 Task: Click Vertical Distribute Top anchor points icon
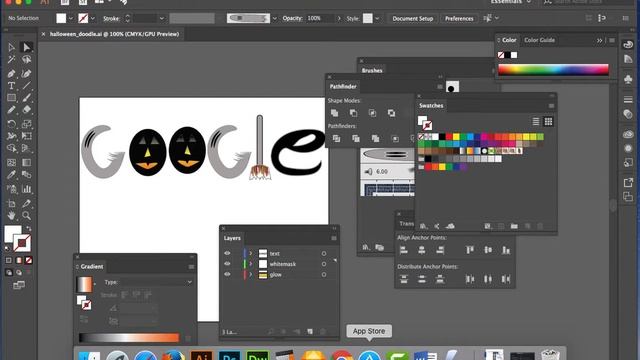click(x=404, y=279)
